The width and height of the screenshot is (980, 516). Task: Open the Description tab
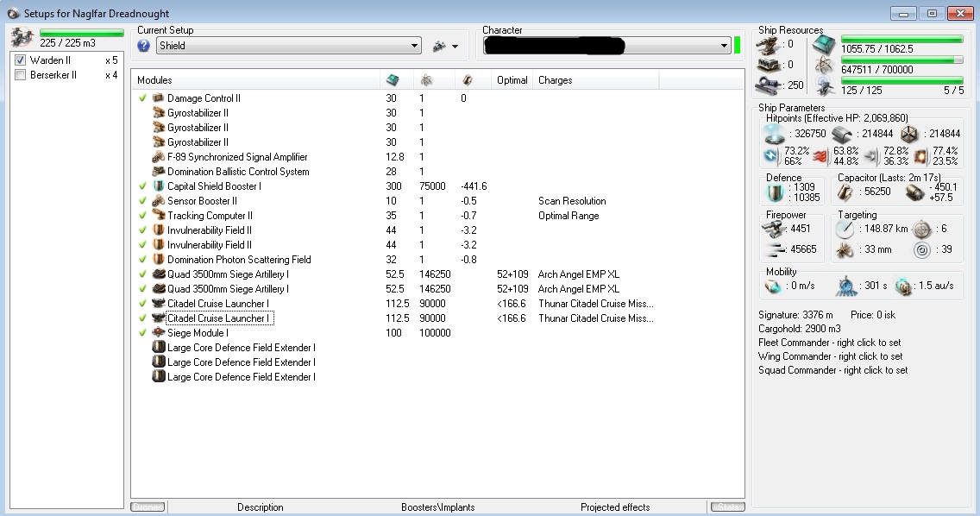click(260, 507)
